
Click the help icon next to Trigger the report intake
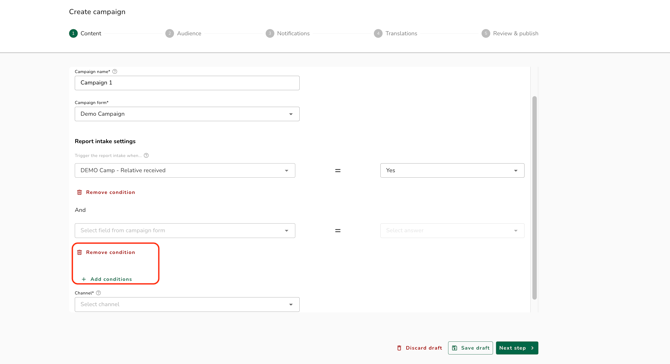[x=146, y=156]
